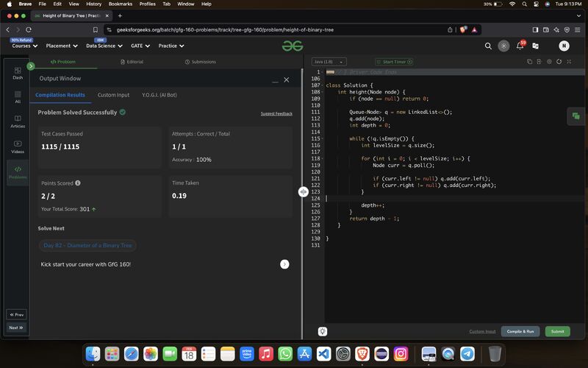
Task: Switch to the Custom Input tab
Action: (x=113, y=95)
